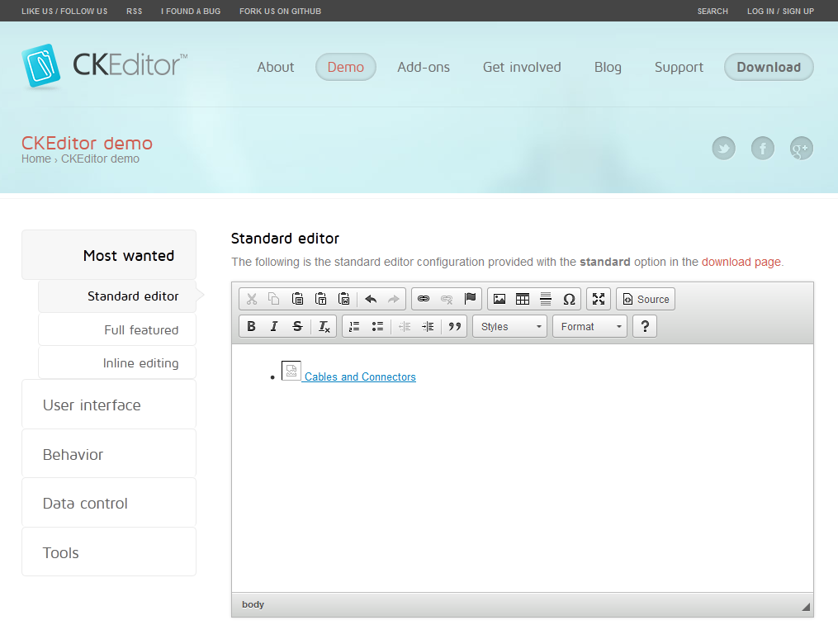Toggle Italic formatting
Viewport: 838px width, 644px height.
pos(274,327)
